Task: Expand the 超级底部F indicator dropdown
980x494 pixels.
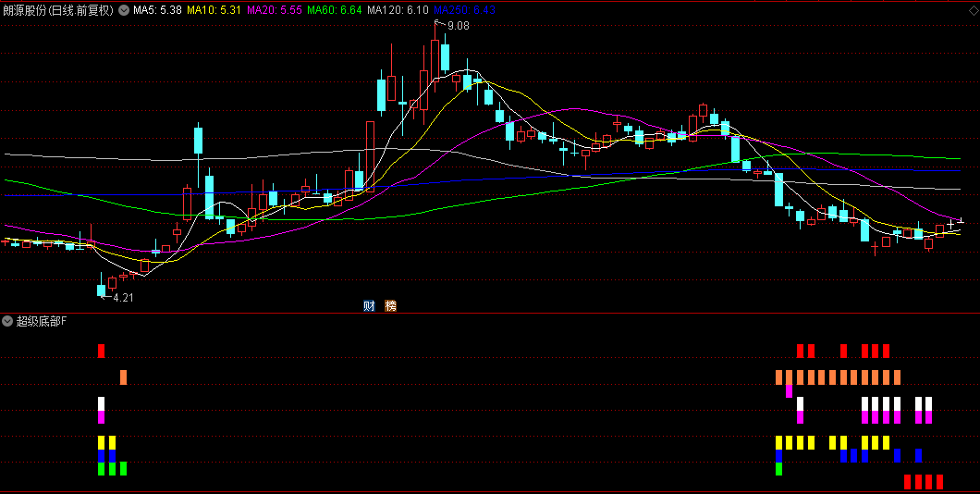Action: click(x=7, y=321)
